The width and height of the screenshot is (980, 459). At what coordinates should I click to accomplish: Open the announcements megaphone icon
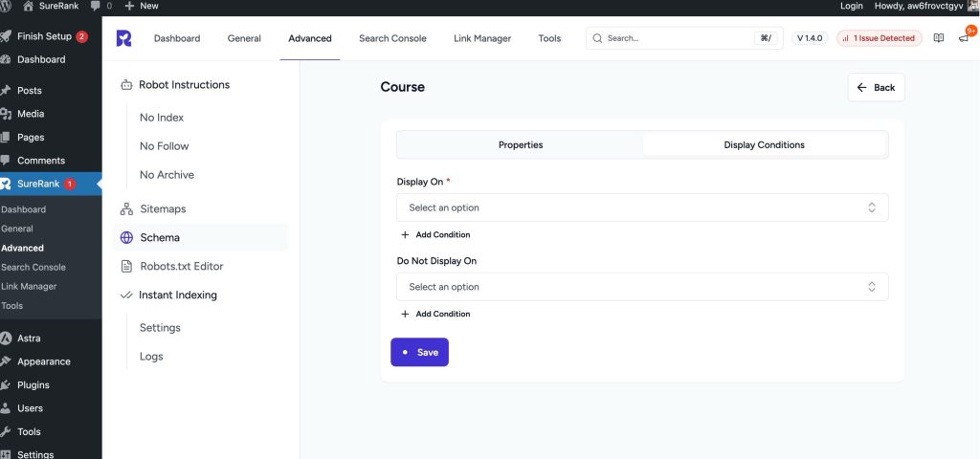[964, 38]
